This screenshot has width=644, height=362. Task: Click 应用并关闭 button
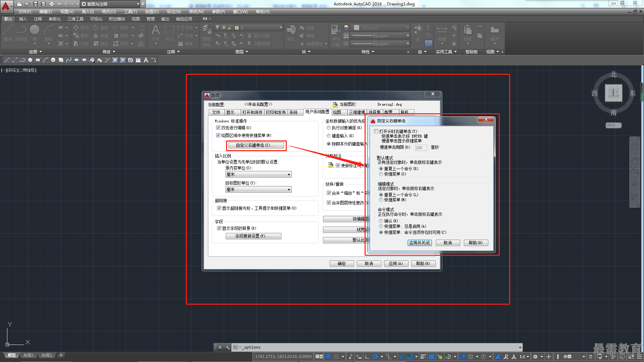click(420, 243)
